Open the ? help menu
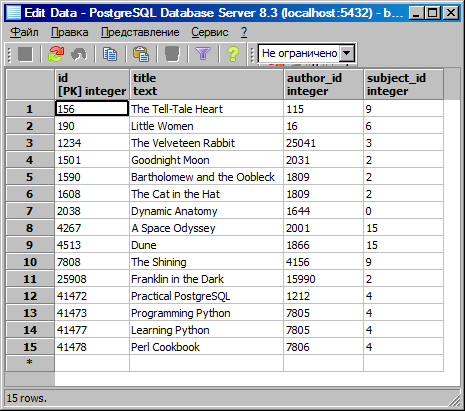Screen dimensions: 465x411 pos(244,32)
